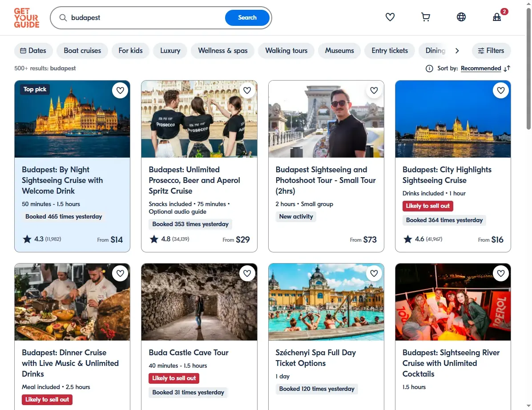Open Buda Castle Cave Tour title
This screenshot has width=532, height=410.
[189, 353]
